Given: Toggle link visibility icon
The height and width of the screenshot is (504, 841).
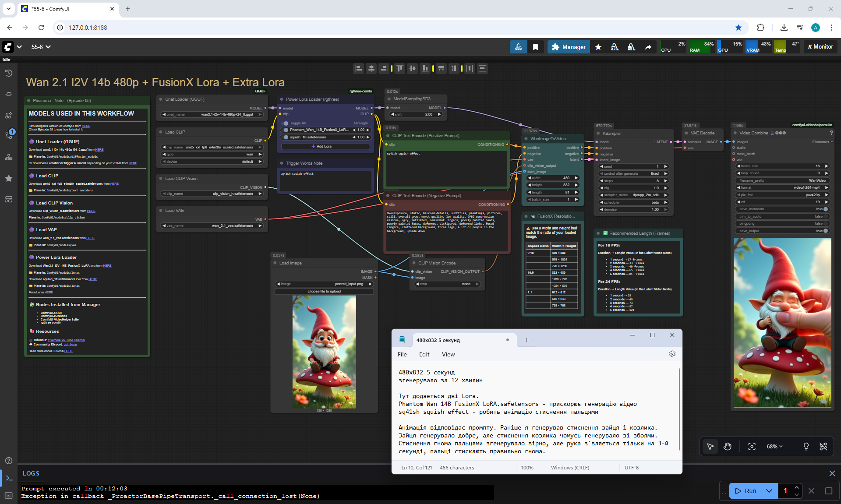Looking at the screenshot, I should pyautogui.click(x=823, y=446).
